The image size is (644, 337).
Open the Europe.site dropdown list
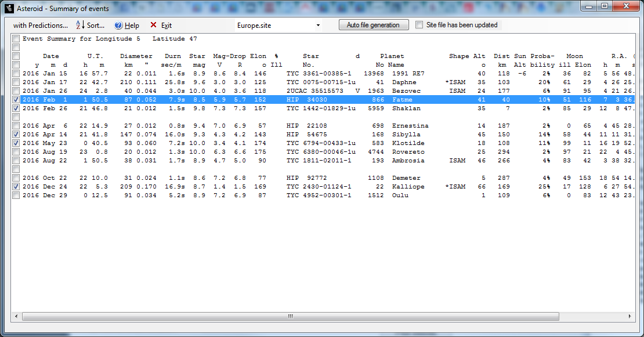(318, 26)
